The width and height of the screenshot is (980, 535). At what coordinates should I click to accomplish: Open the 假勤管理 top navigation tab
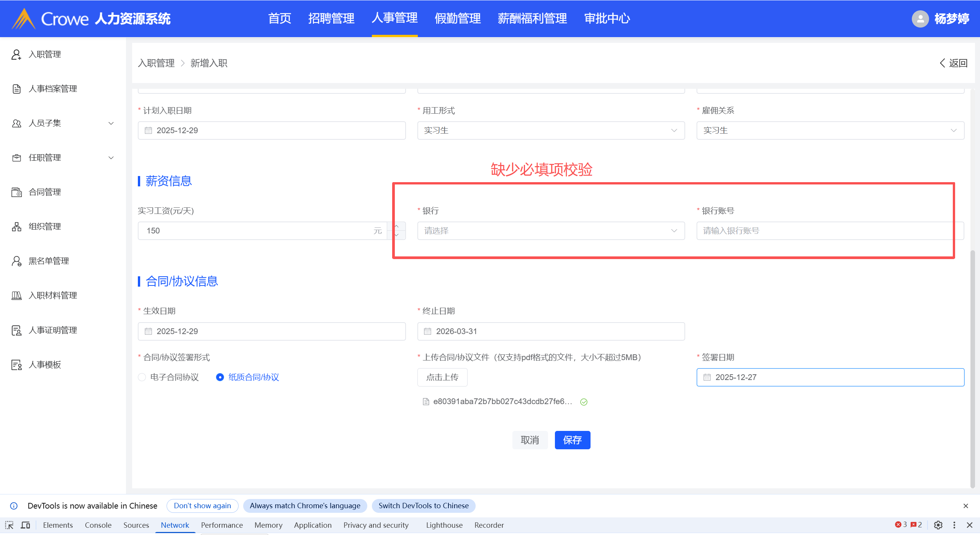point(457,18)
